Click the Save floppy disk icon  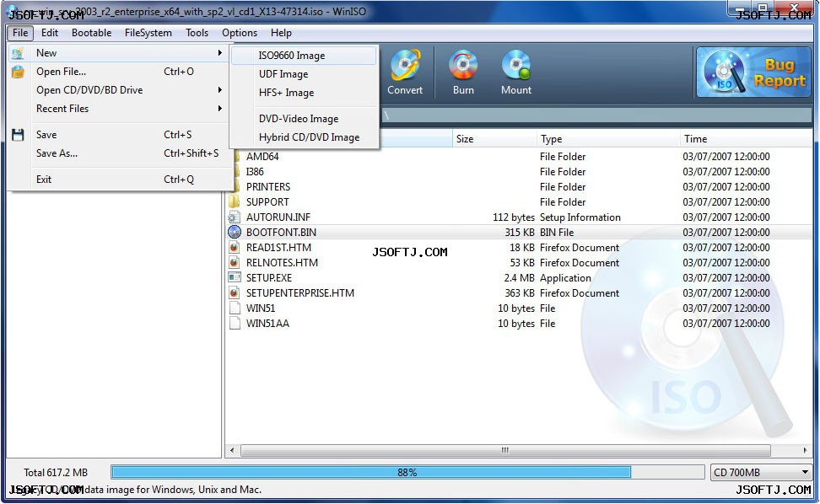18,135
